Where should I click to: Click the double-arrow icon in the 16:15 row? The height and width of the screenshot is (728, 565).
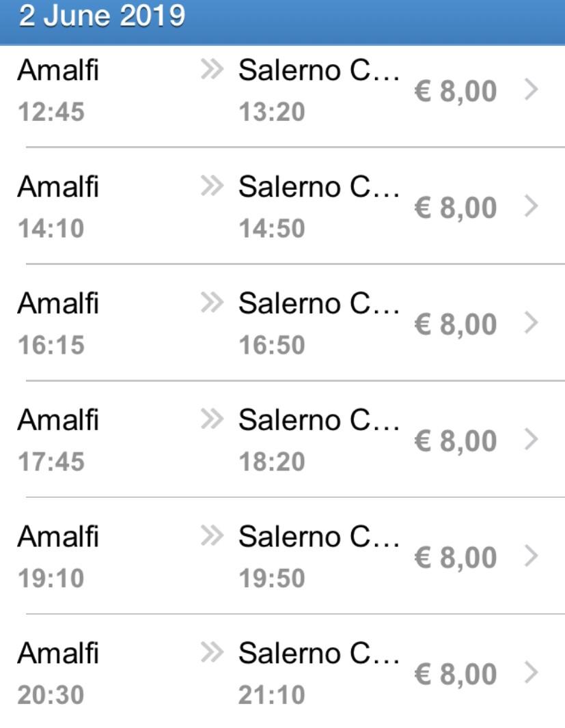click(212, 303)
